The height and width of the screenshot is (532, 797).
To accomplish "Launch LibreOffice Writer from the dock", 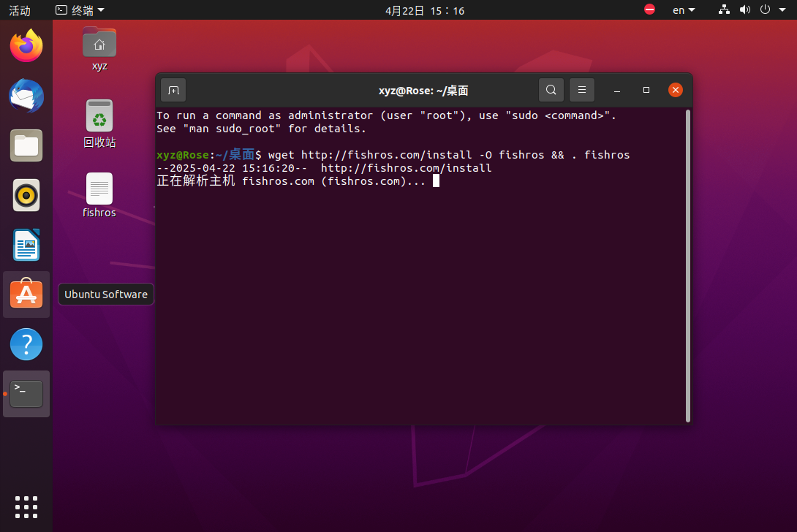I will [26, 245].
